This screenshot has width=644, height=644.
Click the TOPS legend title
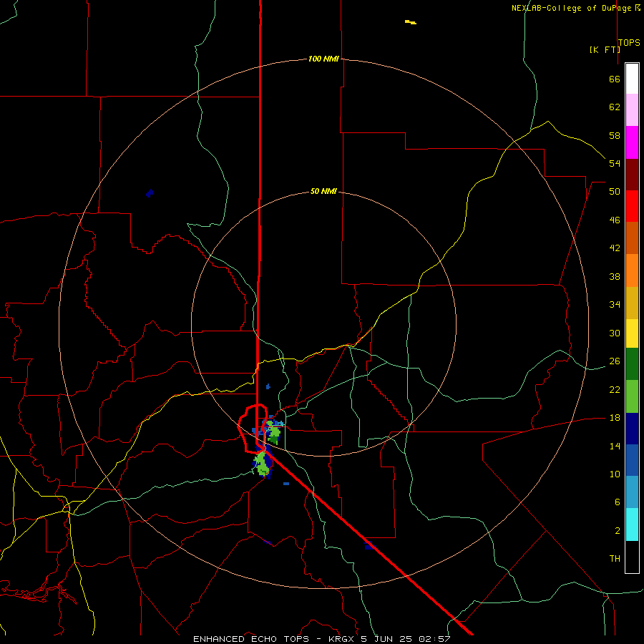coord(629,42)
